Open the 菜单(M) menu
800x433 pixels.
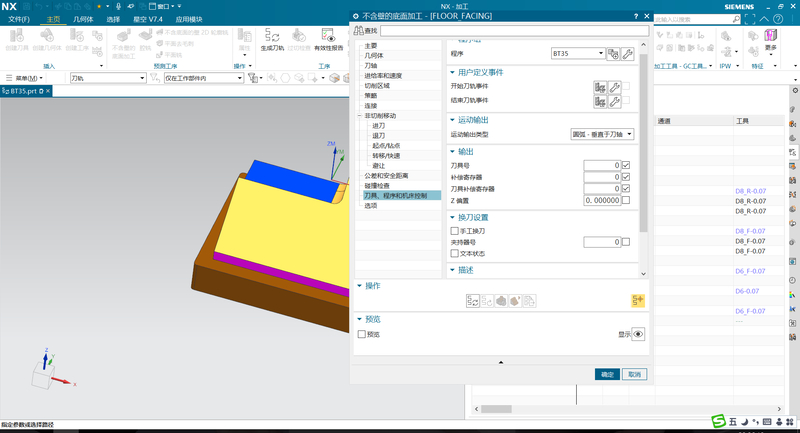tap(24, 78)
